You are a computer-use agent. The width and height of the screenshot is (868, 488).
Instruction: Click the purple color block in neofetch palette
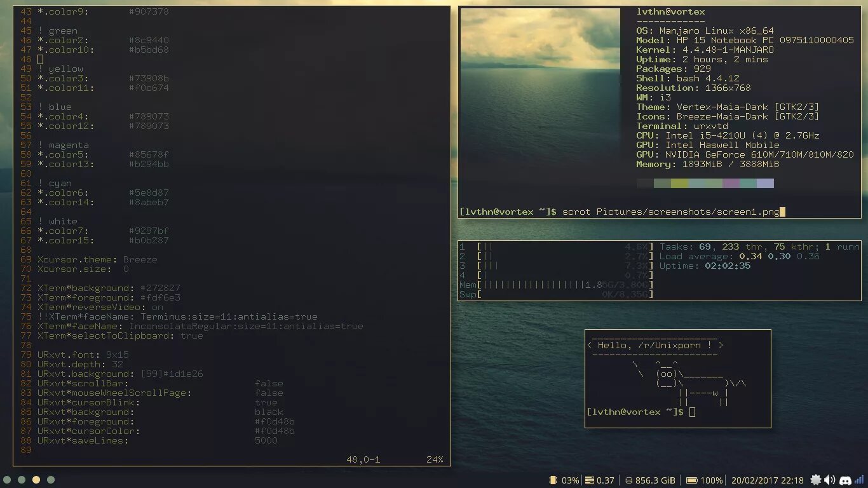click(731, 184)
